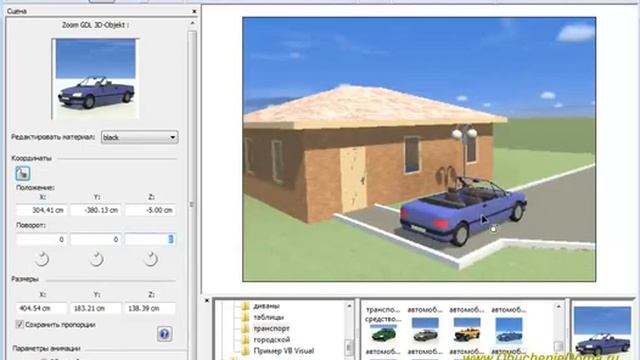Click the Поворот label
Image resolution: width=640 pixels, height=360 pixels.
(31, 225)
